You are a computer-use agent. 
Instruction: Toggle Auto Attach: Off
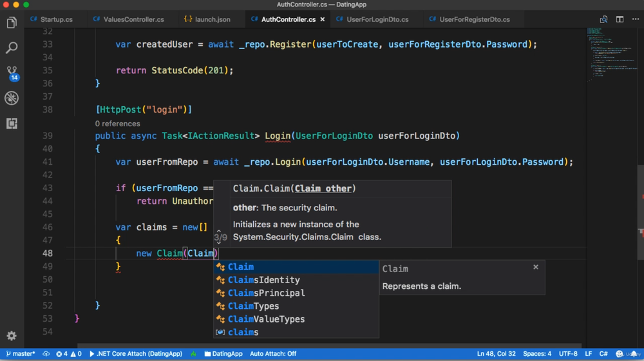pos(273,354)
